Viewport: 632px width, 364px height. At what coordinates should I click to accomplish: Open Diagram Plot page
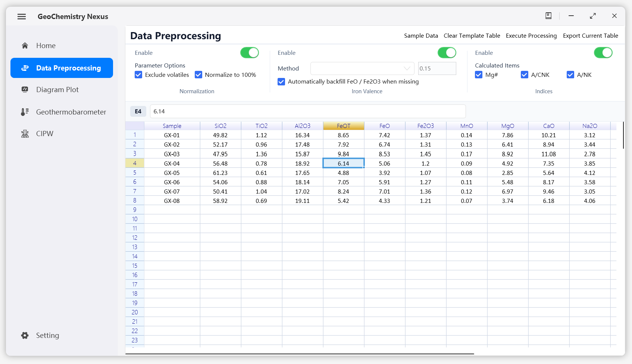click(62, 90)
